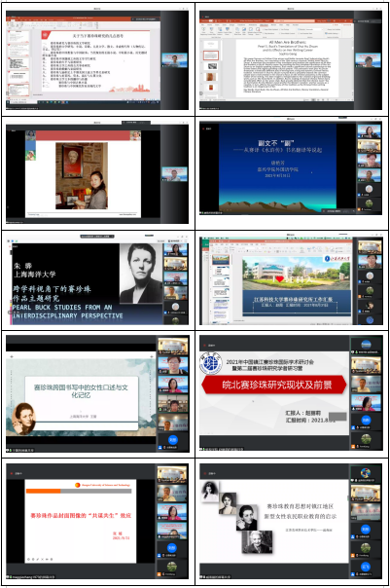Click the 江苏科技大学赛珍珠研究所工作汇报 title banner

click(x=297, y=302)
